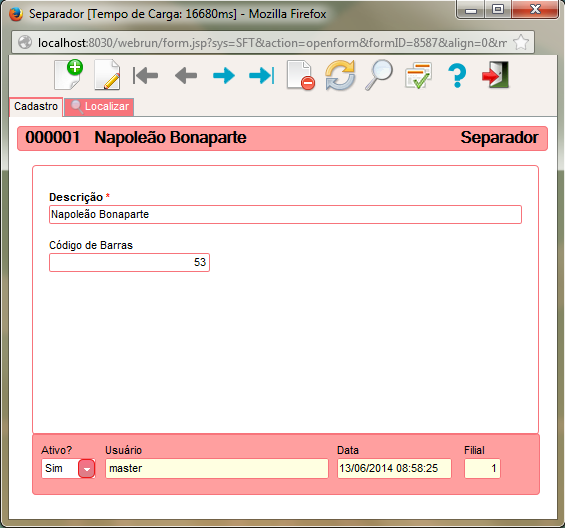Click the edit record pencil icon
Screen dimensions: 565x528
click(107, 75)
